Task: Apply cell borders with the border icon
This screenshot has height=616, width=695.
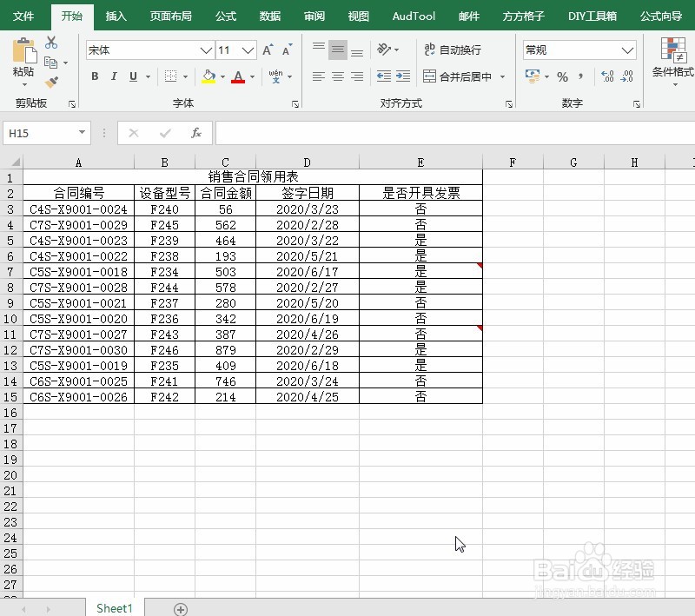Action: tap(170, 76)
